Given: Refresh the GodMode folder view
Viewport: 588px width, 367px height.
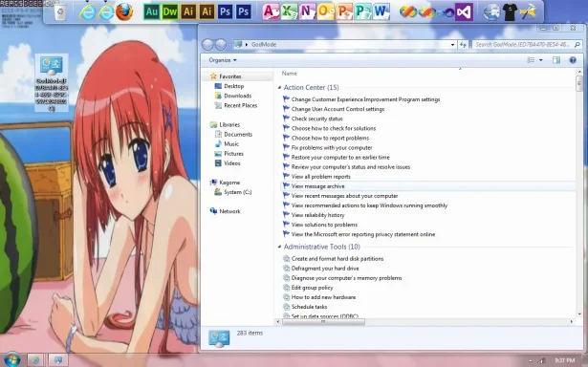Looking at the screenshot, I should [463, 45].
